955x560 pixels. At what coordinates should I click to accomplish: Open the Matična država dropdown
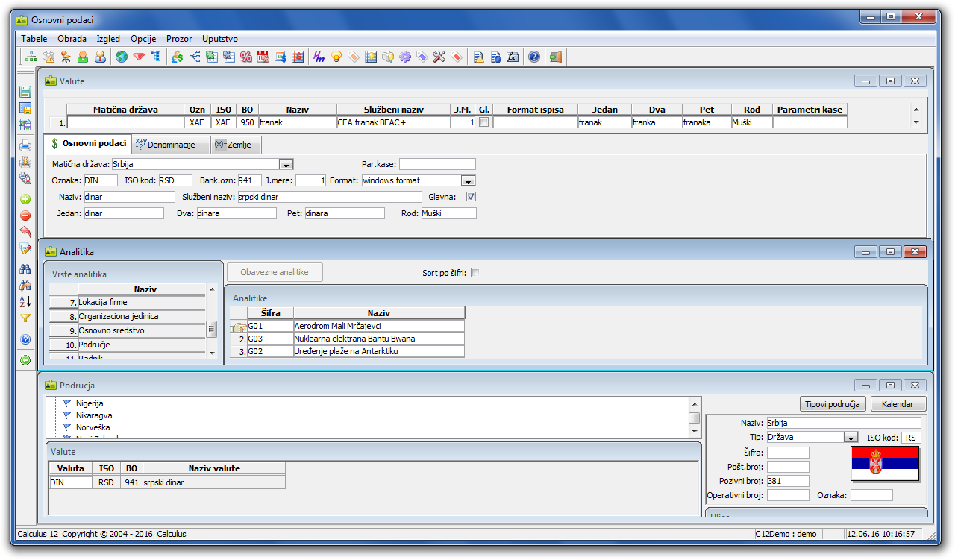click(x=285, y=164)
